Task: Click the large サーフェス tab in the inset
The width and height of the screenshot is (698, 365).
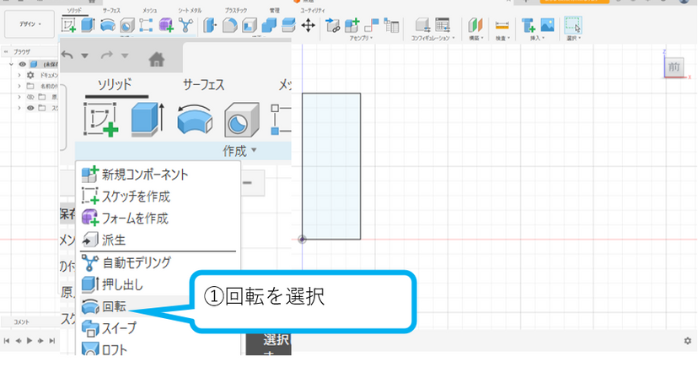Action: point(203,85)
